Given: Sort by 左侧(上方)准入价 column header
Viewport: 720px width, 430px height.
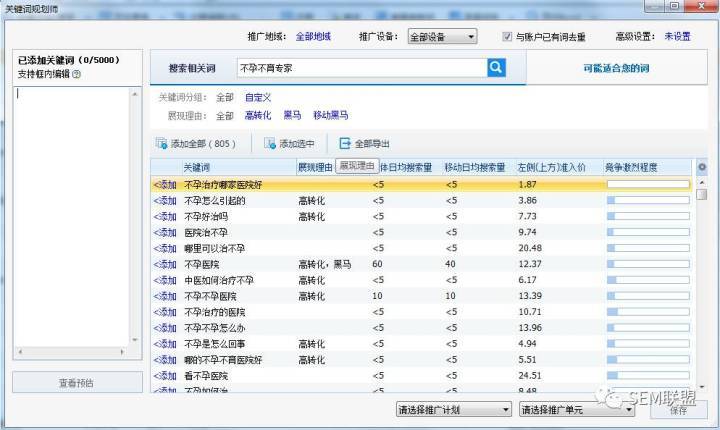Looking at the screenshot, I should [551, 168].
